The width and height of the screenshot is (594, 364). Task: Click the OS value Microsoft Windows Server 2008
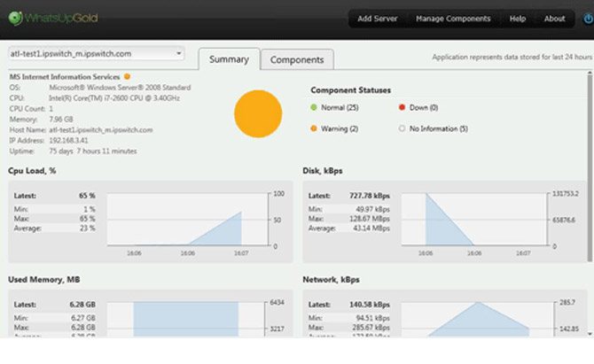click(120, 88)
